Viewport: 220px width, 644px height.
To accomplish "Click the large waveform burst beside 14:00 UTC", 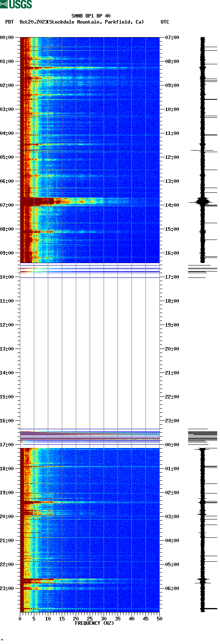I will click(202, 202).
